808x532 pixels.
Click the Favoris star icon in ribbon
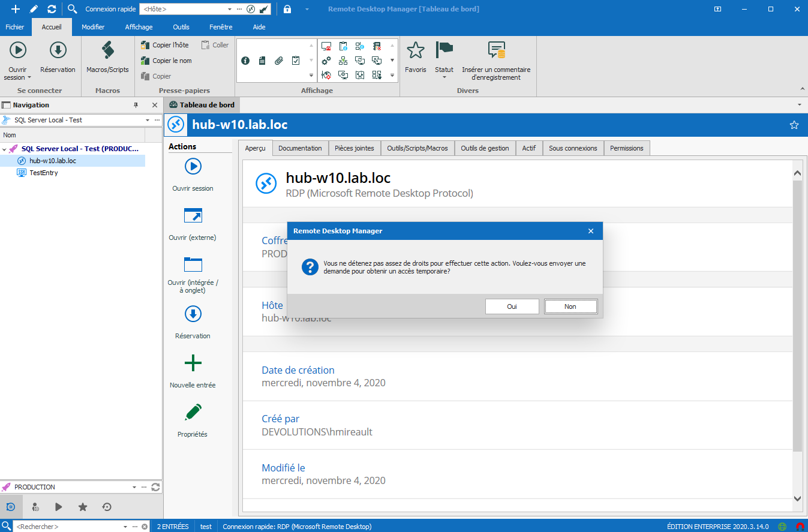click(x=415, y=51)
